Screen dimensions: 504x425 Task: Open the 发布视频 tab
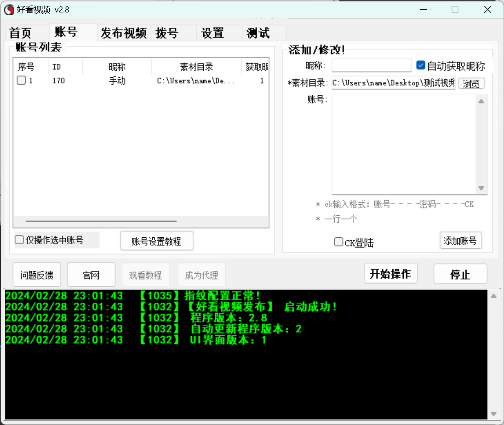[x=124, y=33]
